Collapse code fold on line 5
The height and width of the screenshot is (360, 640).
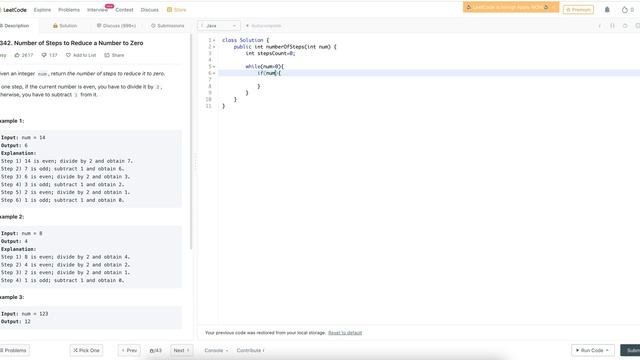tap(214, 67)
